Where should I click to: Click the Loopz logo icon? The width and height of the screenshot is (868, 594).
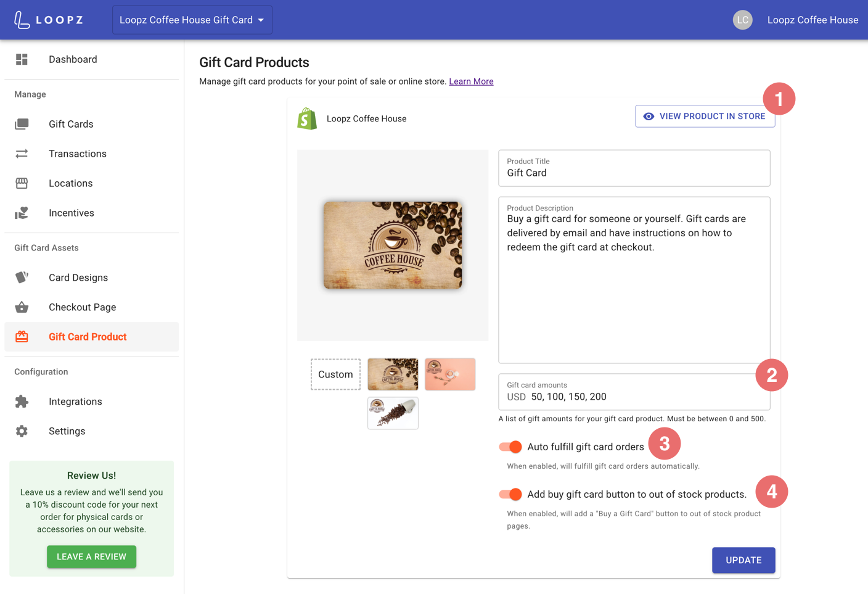click(x=22, y=20)
